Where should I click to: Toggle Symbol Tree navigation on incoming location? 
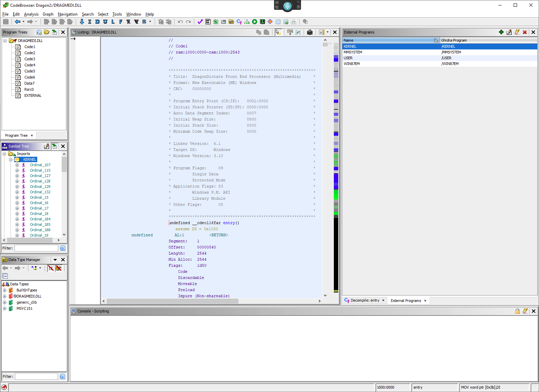(x=55, y=146)
